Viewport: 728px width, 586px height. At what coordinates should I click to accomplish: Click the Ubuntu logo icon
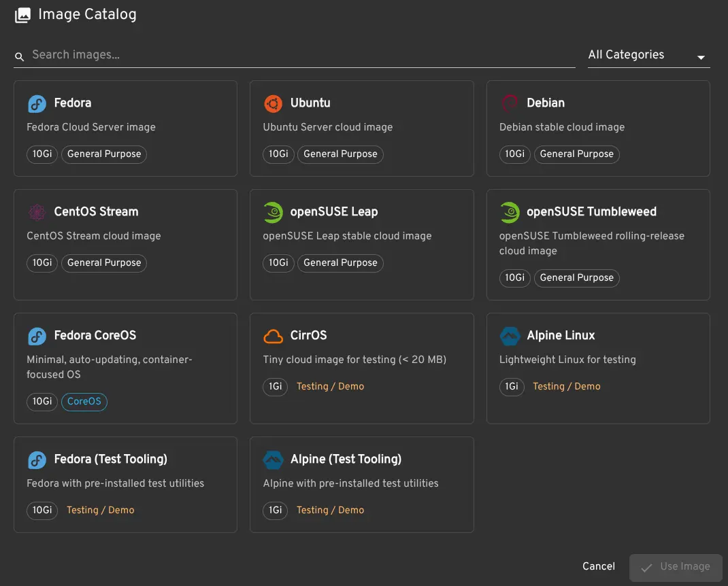coord(273,104)
